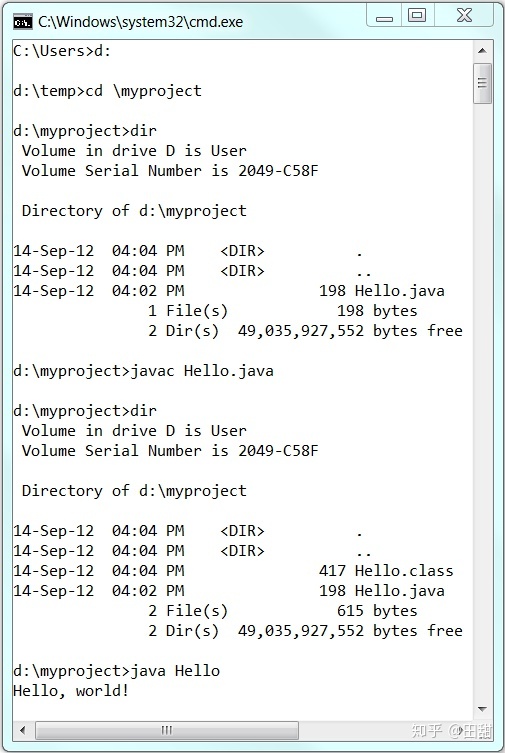Open the cmd.exe system menu icon
The height and width of the screenshot is (753, 505).
[23, 22]
